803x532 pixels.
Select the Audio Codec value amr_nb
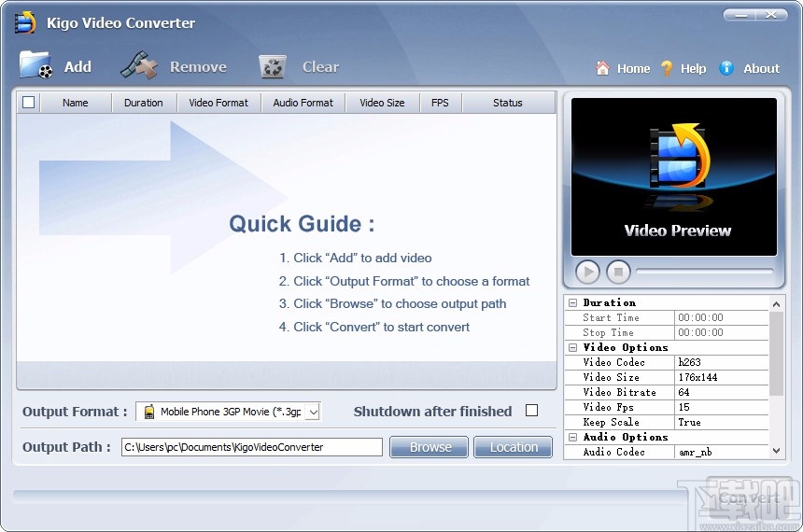point(722,452)
